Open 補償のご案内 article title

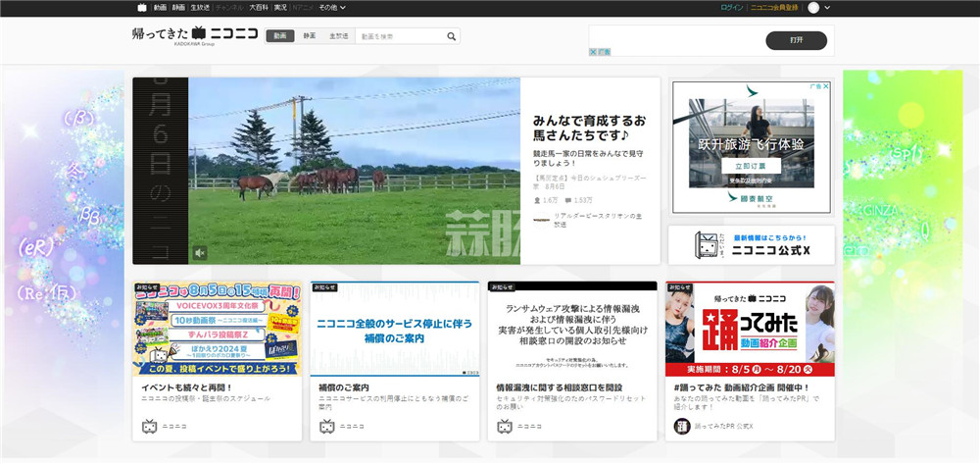pos(344,387)
